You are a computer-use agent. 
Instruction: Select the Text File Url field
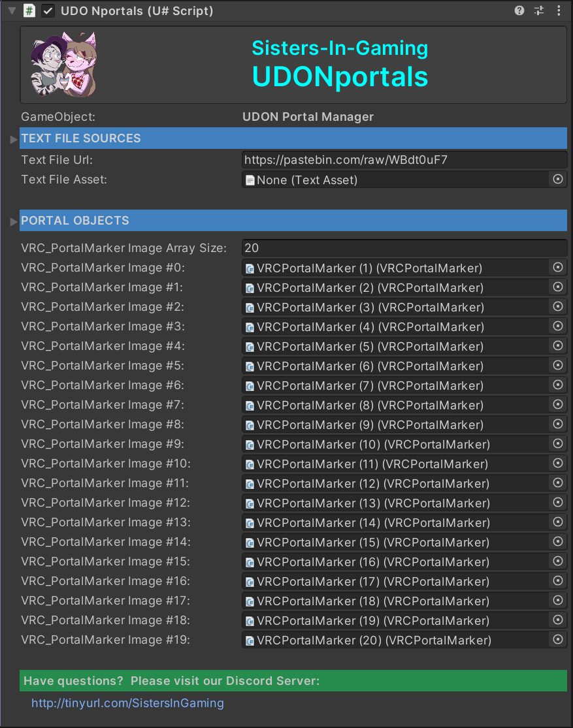(x=392, y=159)
